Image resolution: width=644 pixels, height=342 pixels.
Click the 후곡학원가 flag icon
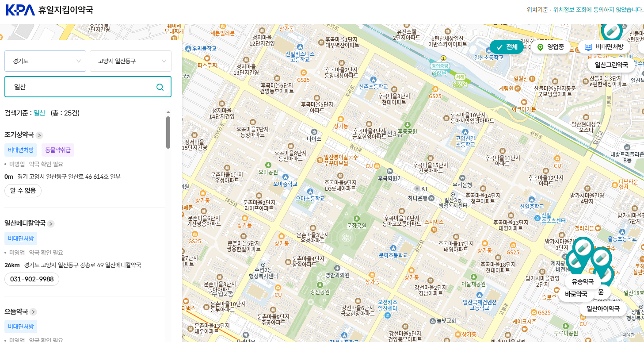pos(390,171)
